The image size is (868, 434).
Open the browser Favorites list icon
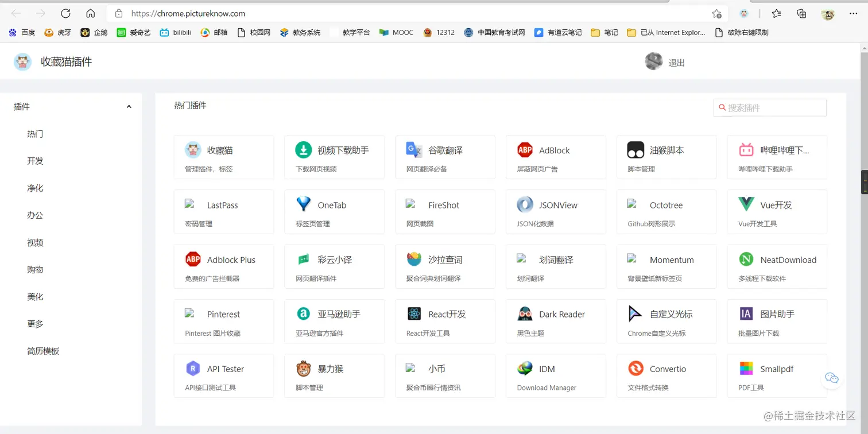tap(777, 14)
